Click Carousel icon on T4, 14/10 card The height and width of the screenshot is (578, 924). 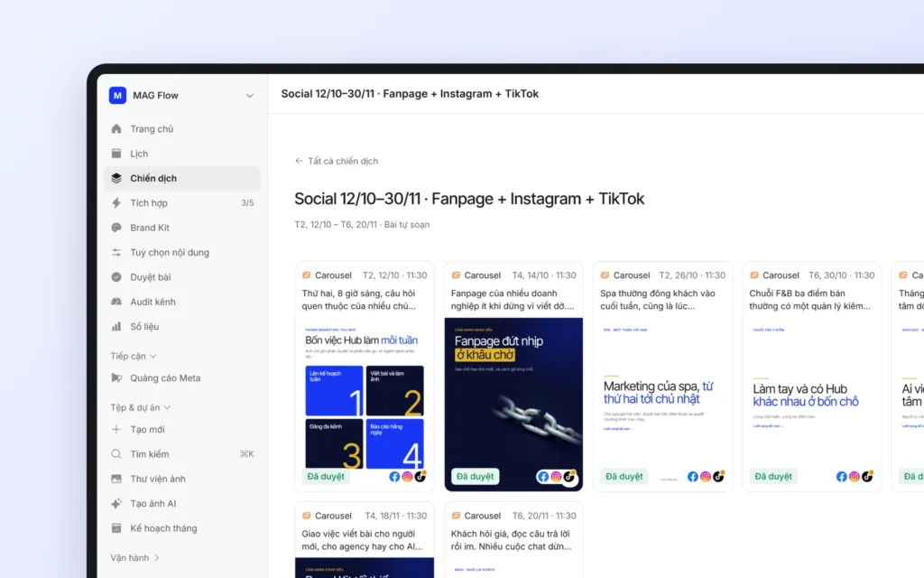tap(456, 275)
